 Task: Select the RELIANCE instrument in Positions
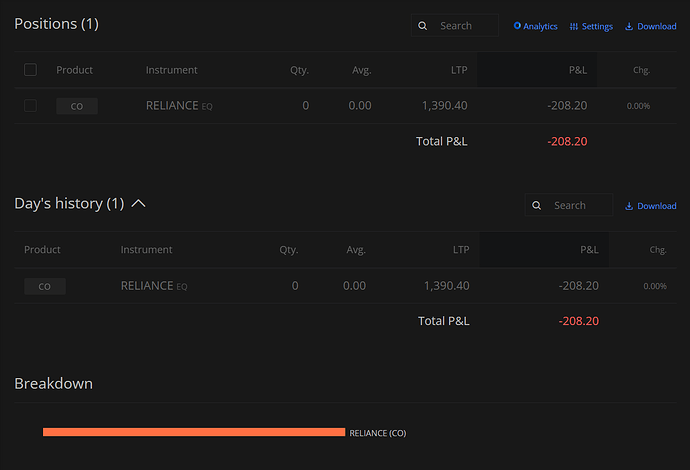coord(172,106)
